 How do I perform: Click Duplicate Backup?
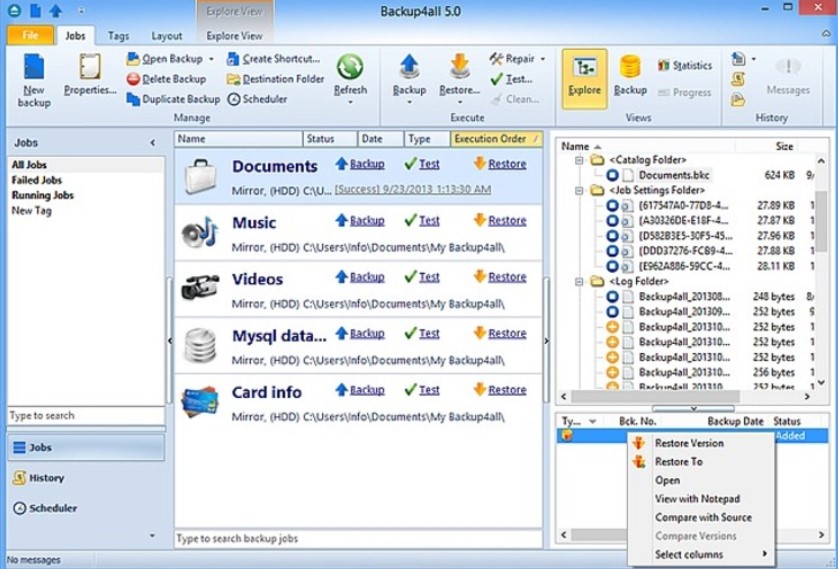click(173, 99)
